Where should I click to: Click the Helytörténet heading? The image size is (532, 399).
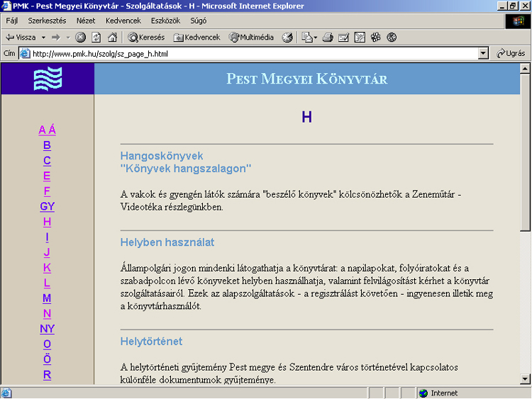[151, 342]
